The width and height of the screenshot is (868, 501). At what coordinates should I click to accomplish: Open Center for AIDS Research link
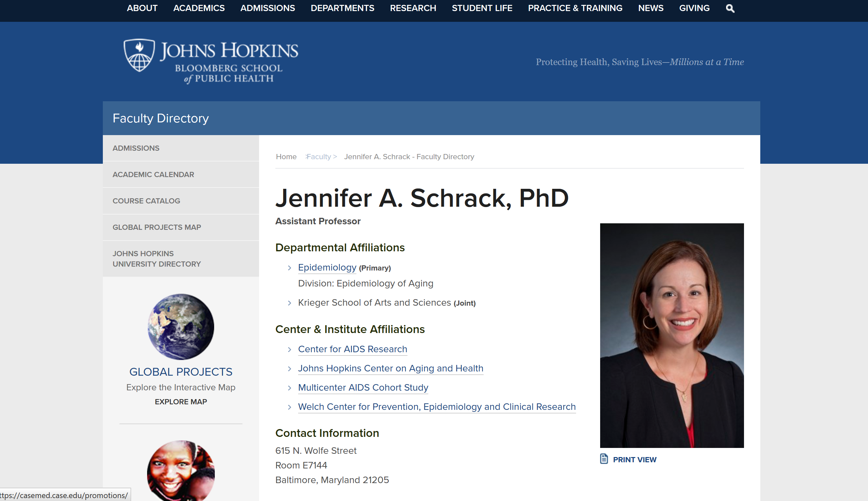(352, 349)
